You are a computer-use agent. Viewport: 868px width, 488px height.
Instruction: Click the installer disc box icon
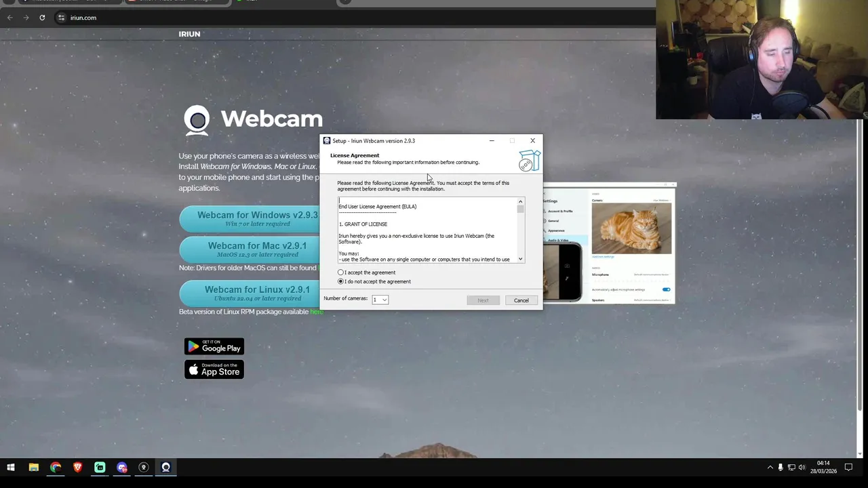[529, 161]
